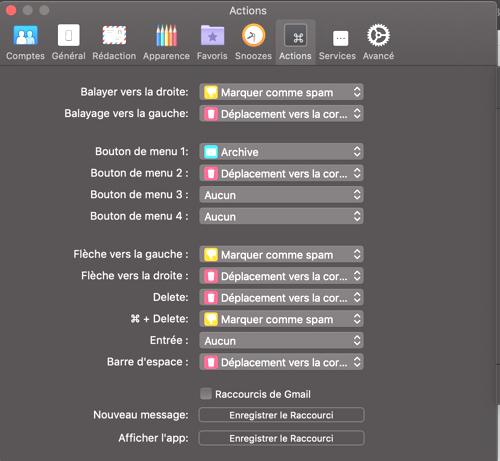The height and width of the screenshot is (461, 500).
Task: Record shortcut for Afficher l'app
Action: tap(281, 438)
